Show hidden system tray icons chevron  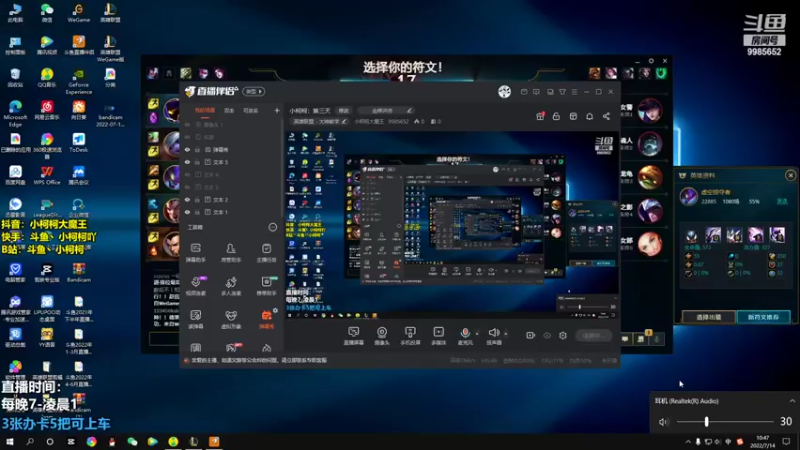coord(688,442)
